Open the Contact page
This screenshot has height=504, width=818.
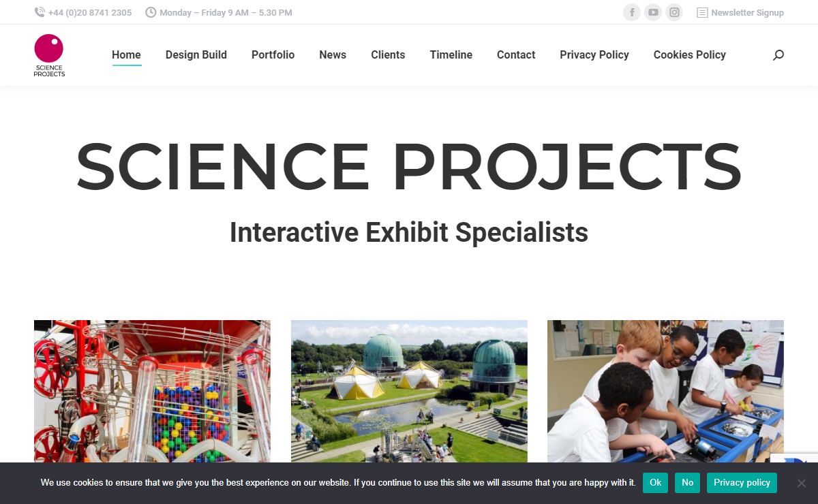point(516,55)
